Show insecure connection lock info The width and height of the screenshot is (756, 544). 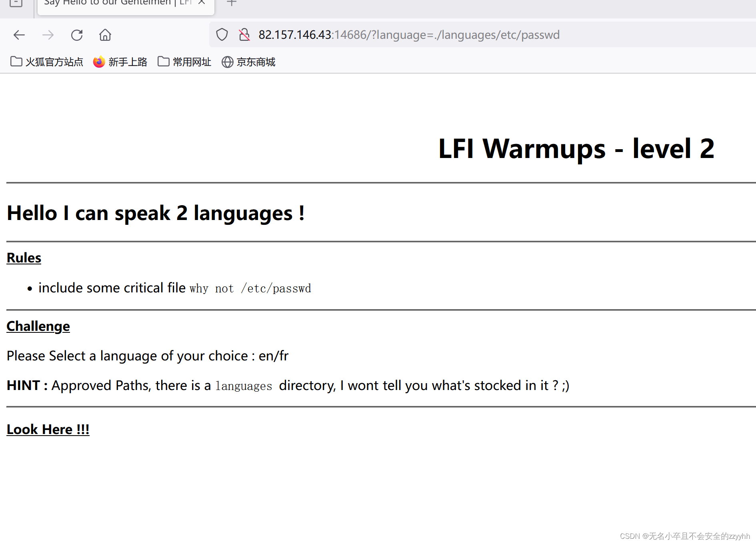pos(244,35)
